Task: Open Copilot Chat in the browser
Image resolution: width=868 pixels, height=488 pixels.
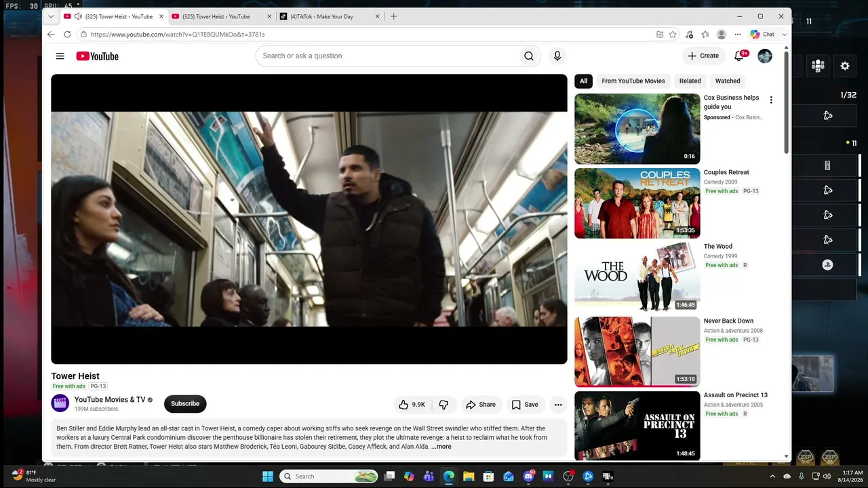Action: pyautogui.click(x=762, y=35)
